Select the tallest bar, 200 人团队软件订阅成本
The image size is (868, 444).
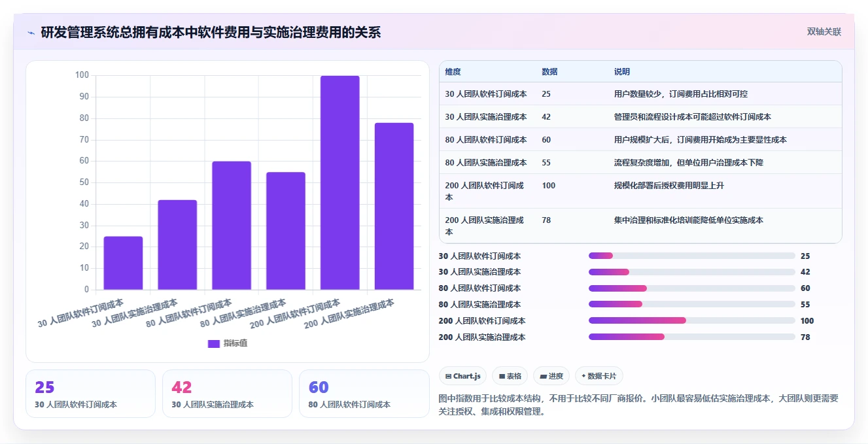coord(340,182)
